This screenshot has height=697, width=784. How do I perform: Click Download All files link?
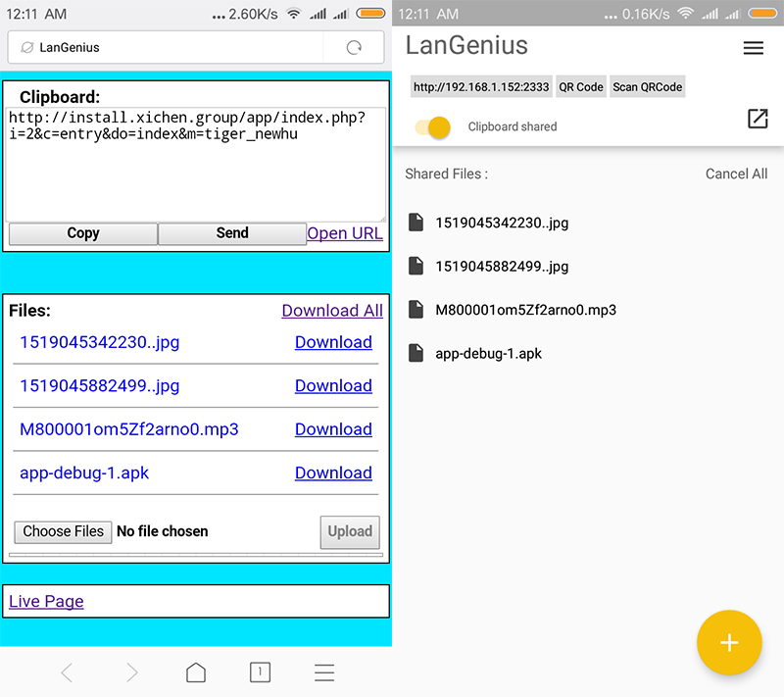(332, 311)
